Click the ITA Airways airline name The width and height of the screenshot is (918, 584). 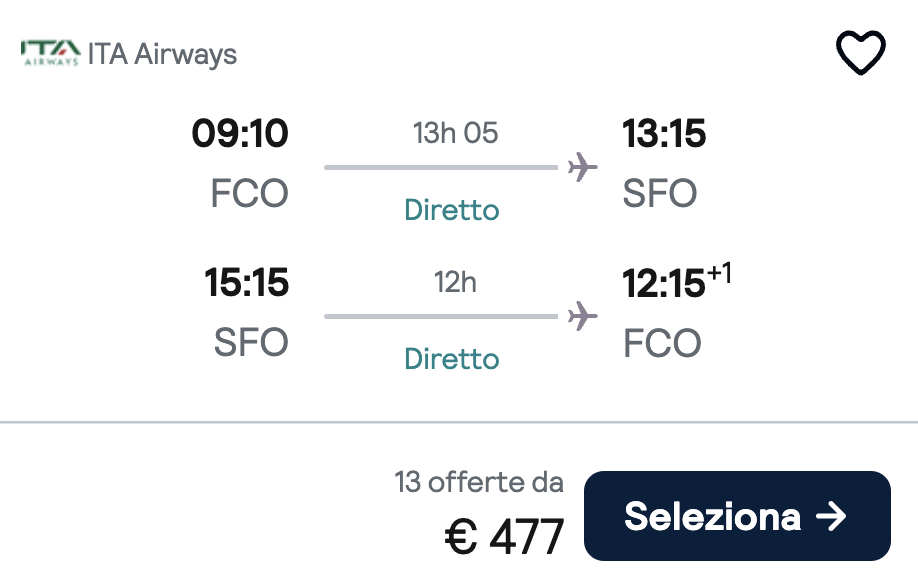[162, 54]
